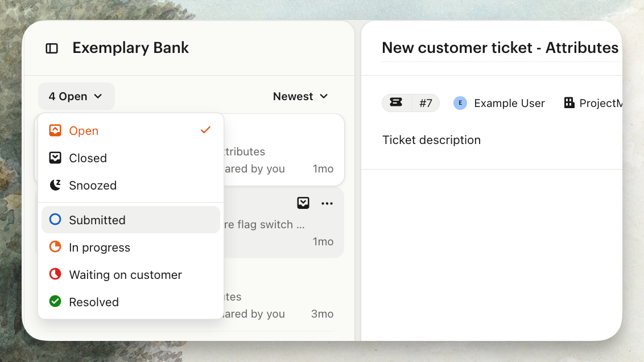Click the ProjectM company label
644x362 pixels.
pos(597,103)
